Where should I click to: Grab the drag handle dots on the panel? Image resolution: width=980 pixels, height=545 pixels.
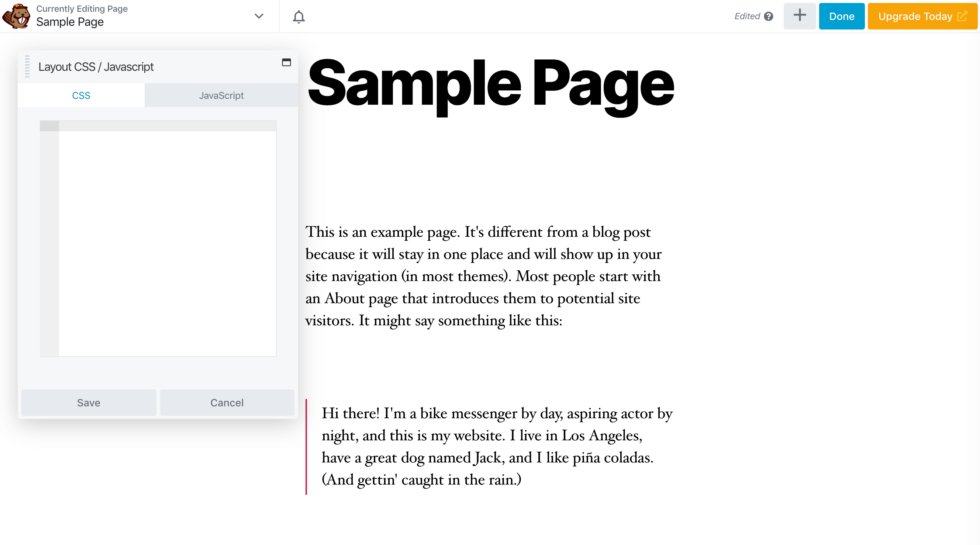click(27, 66)
